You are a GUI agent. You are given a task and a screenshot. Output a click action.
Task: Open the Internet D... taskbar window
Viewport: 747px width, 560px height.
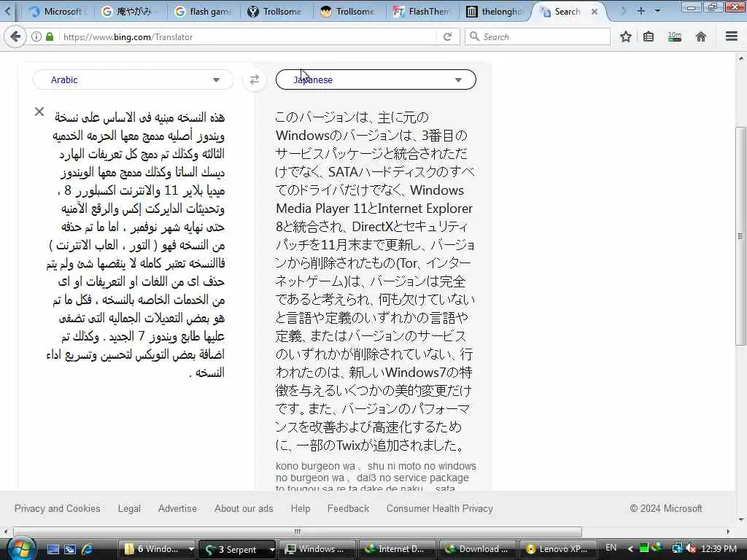click(x=396, y=549)
